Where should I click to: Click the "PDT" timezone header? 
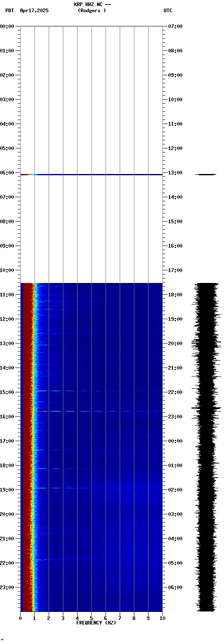(9, 11)
